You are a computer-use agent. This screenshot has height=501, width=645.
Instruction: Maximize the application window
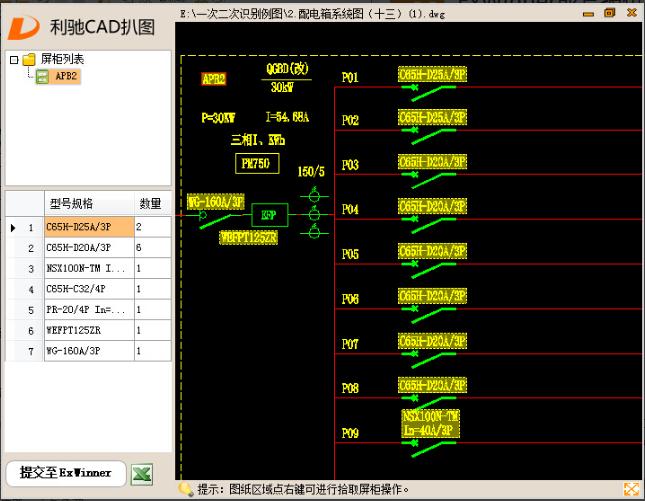tap(609, 13)
